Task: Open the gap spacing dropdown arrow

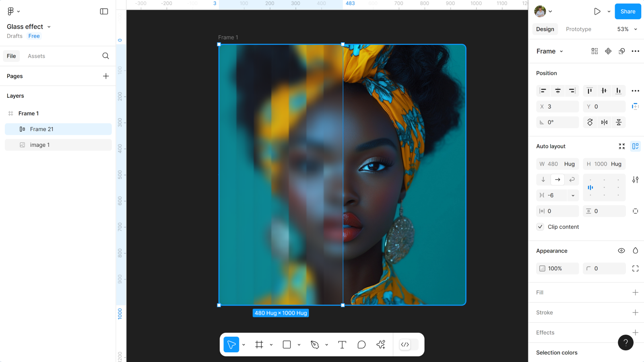Action: click(573, 195)
